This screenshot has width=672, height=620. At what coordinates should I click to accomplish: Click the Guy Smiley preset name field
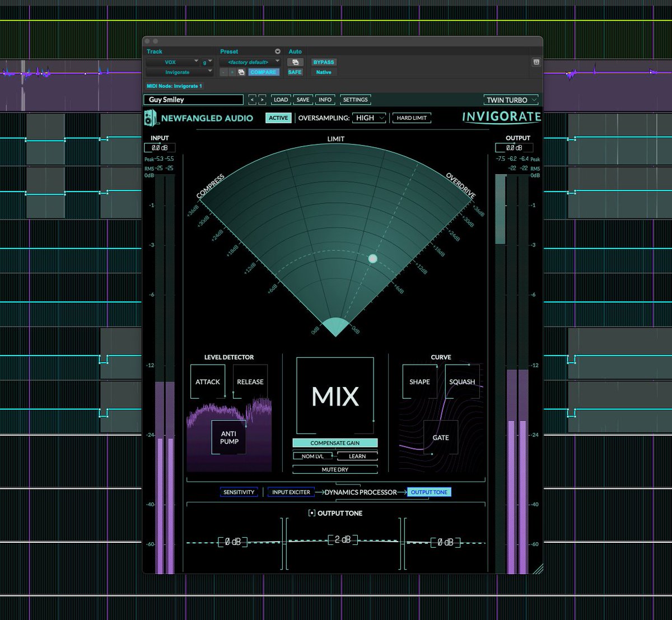point(194,100)
